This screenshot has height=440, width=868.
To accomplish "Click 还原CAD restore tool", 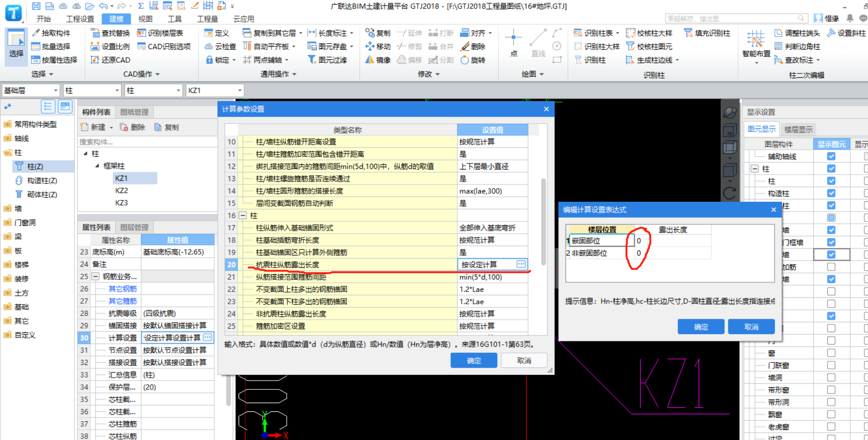I will (x=110, y=60).
